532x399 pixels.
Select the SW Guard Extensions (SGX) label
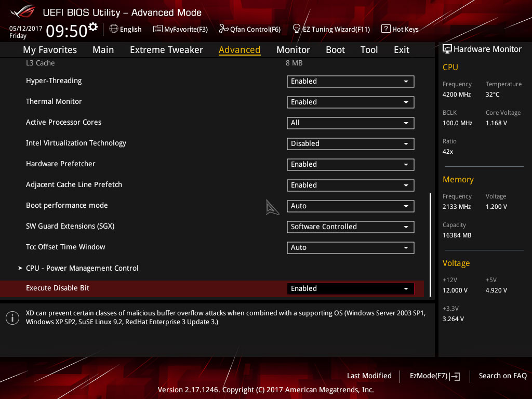point(70,227)
